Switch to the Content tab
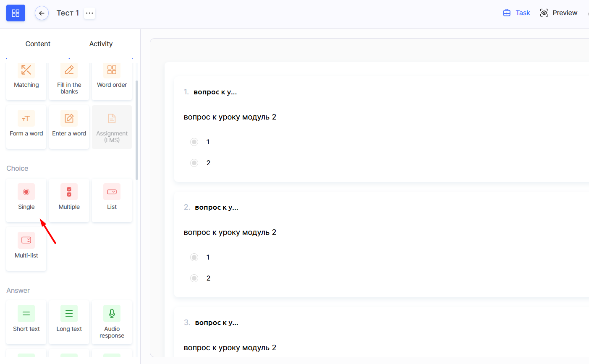The width and height of the screenshot is (589, 364). [x=38, y=44]
